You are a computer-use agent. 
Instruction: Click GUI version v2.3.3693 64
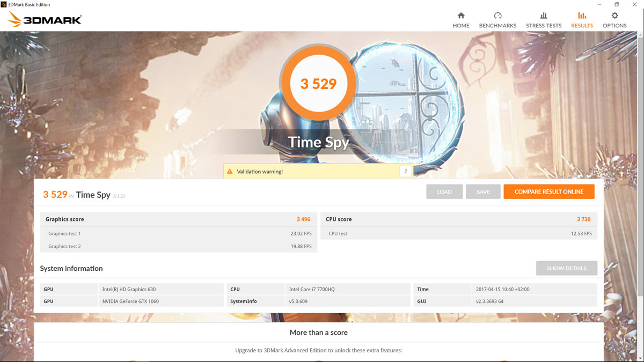(535, 301)
